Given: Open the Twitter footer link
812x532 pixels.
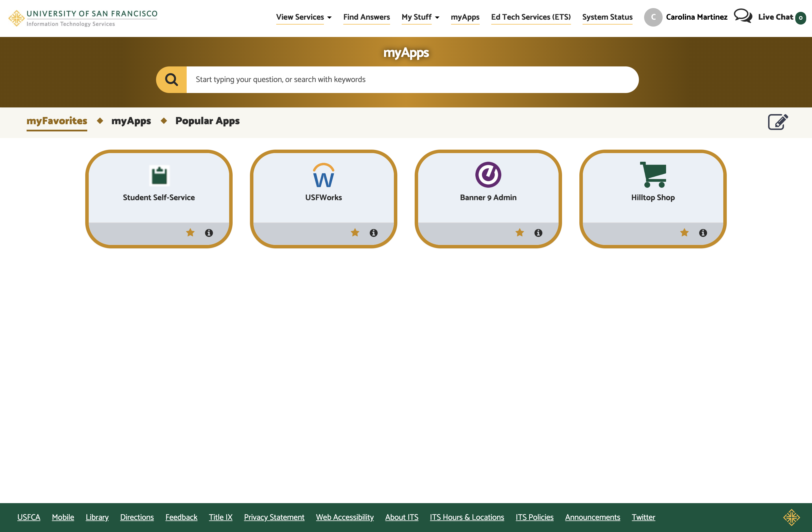Looking at the screenshot, I should (643, 517).
